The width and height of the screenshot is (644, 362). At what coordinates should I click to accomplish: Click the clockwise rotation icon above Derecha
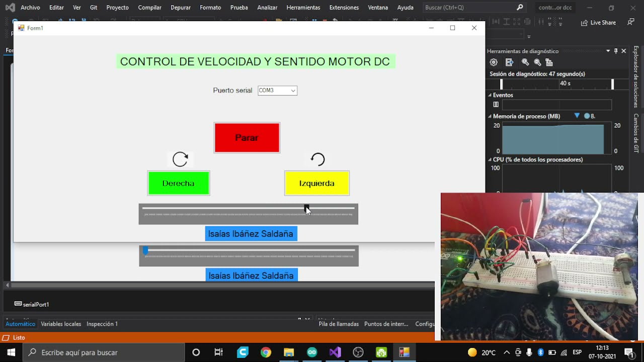[x=180, y=159]
